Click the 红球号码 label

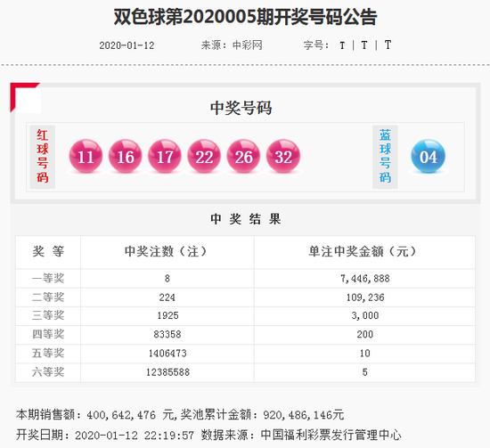coord(43,157)
